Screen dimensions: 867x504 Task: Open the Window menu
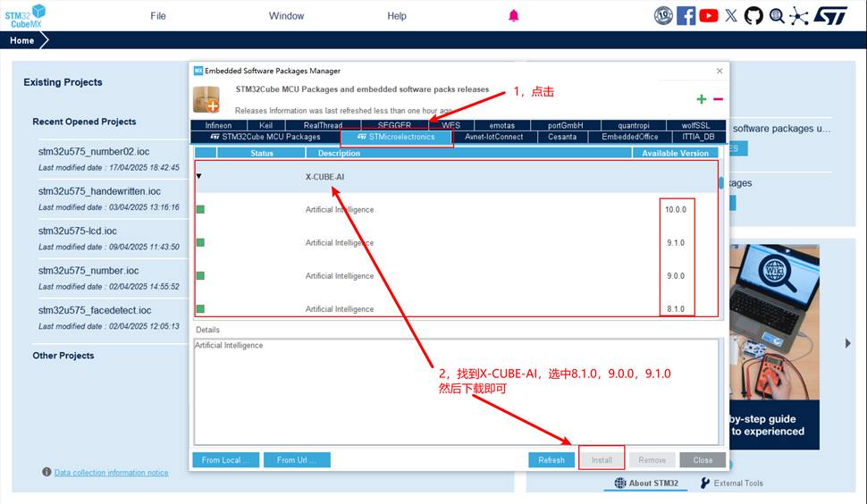[x=286, y=16]
